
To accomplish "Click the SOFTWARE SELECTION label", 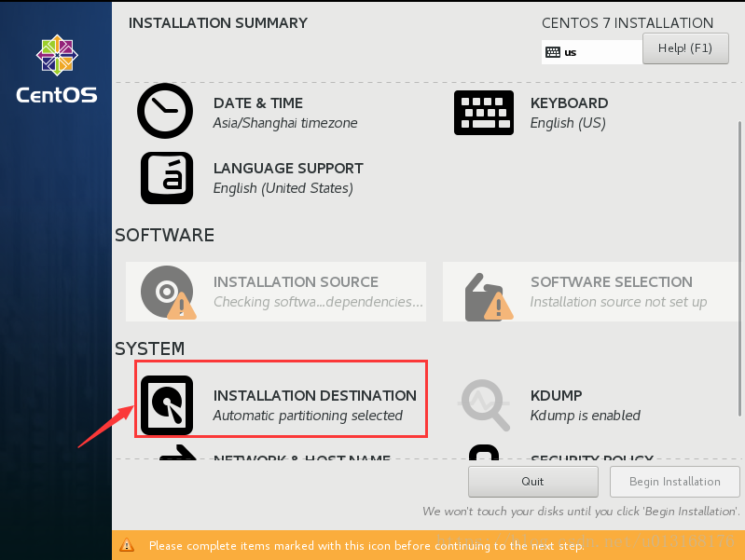I will 611,282.
